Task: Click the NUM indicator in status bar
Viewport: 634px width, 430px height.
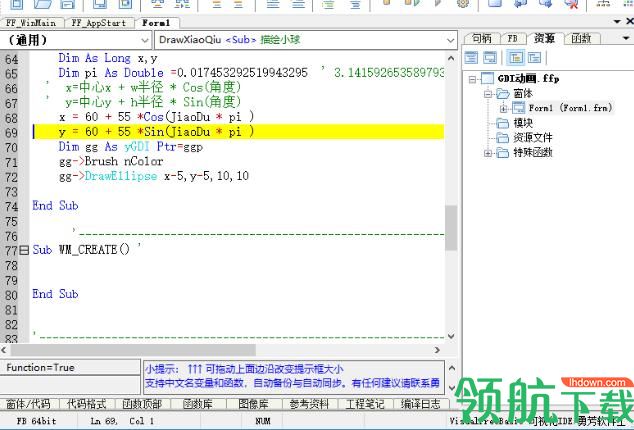Action: pyautogui.click(x=263, y=421)
